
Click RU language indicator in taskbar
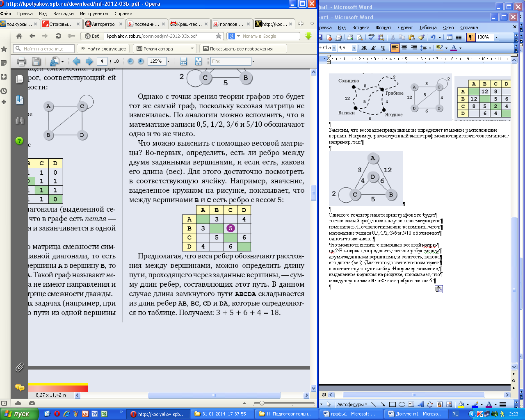pos(455,414)
